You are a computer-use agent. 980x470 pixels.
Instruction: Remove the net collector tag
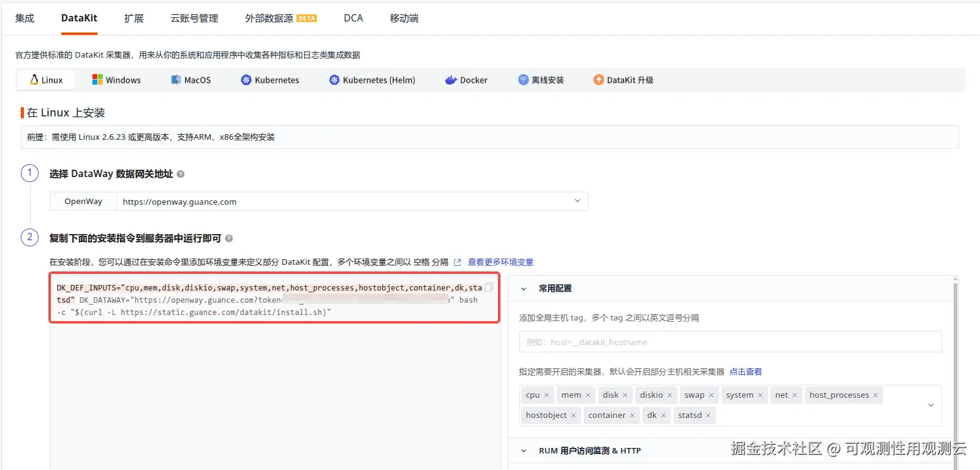pyautogui.click(x=794, y=395)
